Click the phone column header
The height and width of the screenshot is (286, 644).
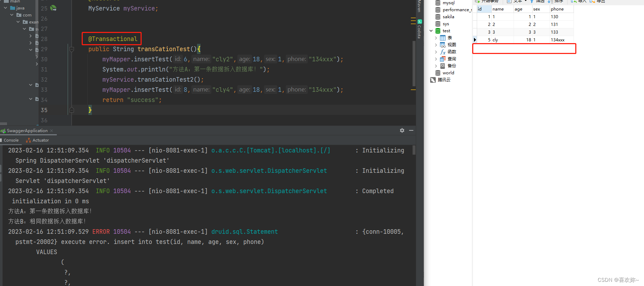coord(562,9)
